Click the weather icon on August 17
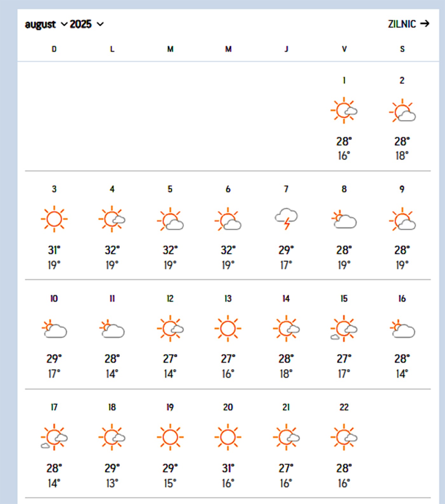This screenshot has height=504, width=445. pos(54,437)
